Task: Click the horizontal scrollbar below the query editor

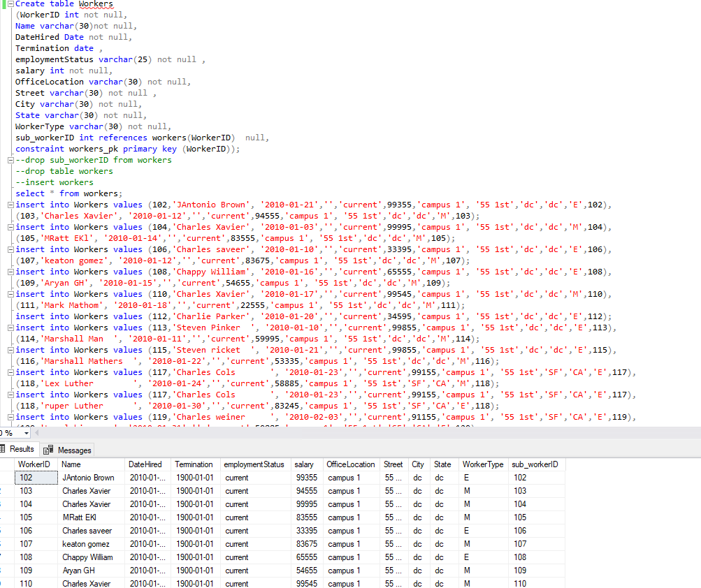Action: 349,433
